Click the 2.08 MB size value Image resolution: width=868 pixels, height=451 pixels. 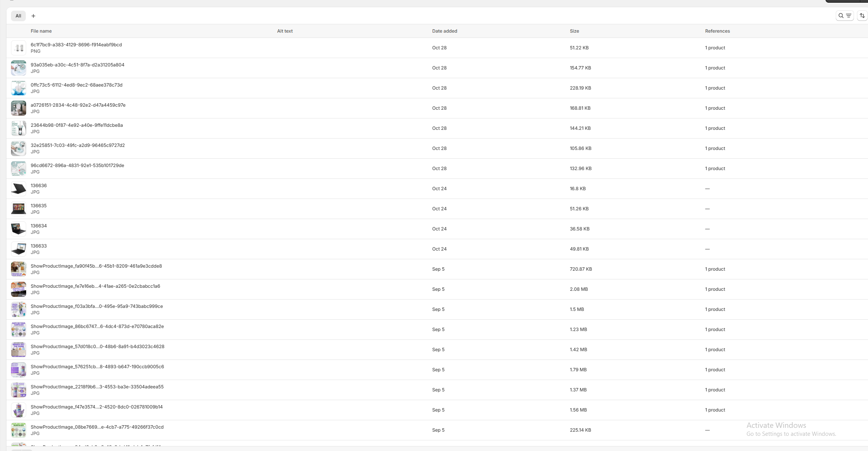pos(579,289)
